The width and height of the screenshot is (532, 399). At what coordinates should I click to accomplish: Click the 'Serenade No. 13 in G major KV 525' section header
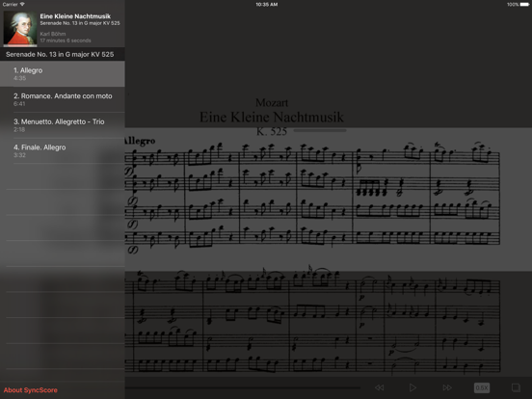click(x=63, y=54)
